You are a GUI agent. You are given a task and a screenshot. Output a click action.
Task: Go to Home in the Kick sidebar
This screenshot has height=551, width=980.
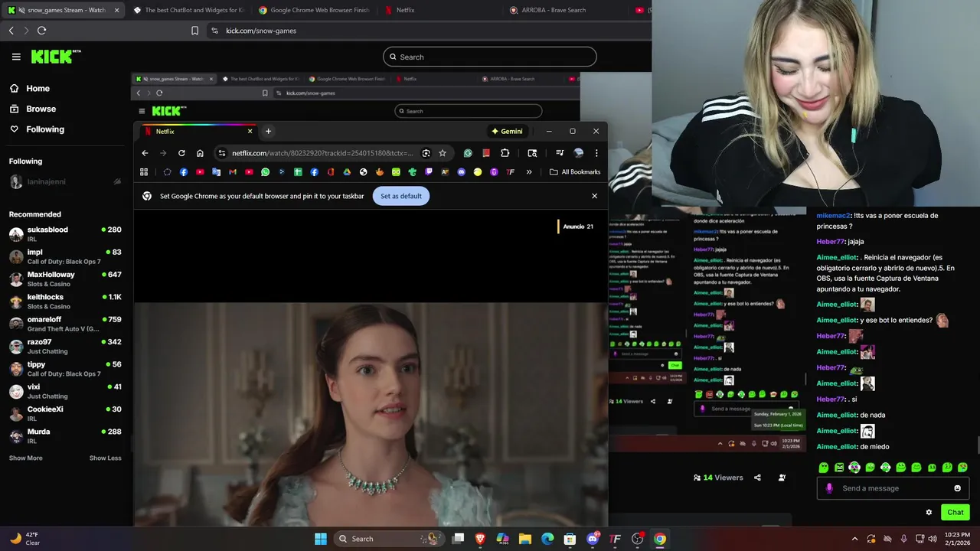pyautogui.click(x=31, y=89)
